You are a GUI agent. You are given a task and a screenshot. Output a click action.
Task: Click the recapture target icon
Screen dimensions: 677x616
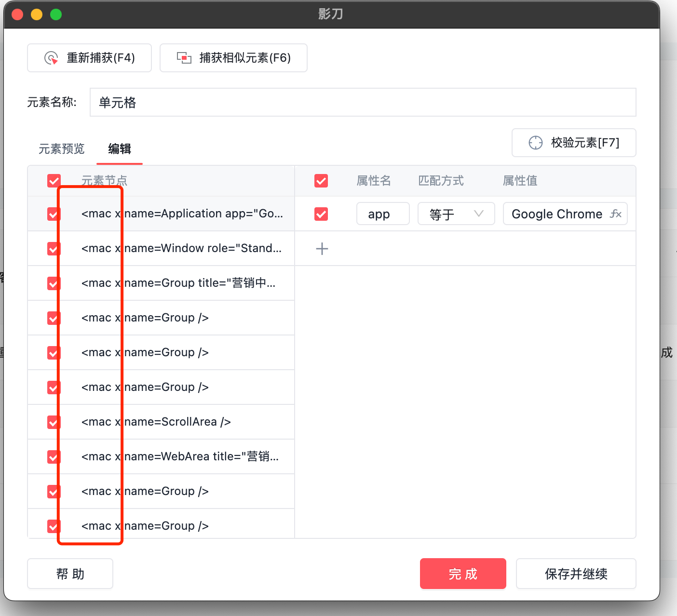[x=51, y=58]
